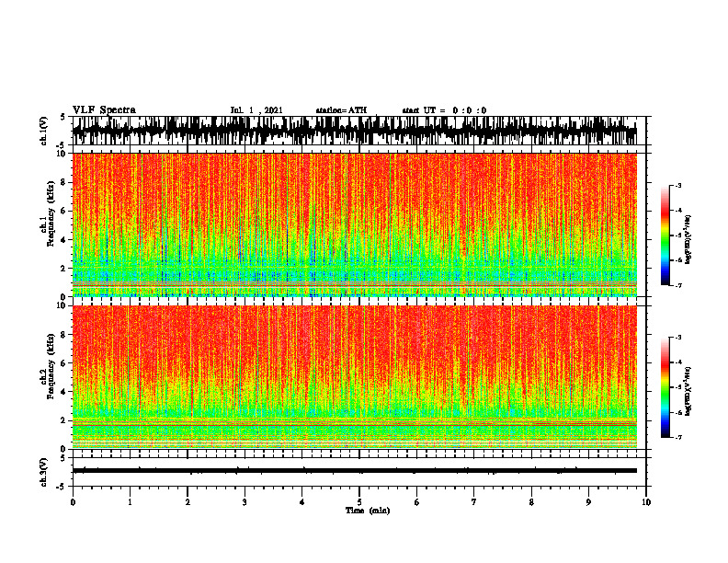Click time axis tick label "10"
The image size is (728, 563).
(x=646, y=502)
